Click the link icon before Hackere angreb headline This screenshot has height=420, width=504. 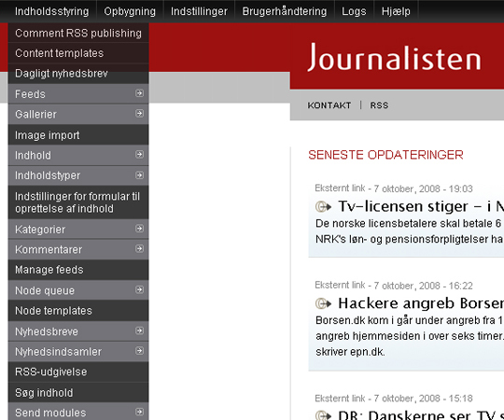pyautogui.click(x=323, y=303)
